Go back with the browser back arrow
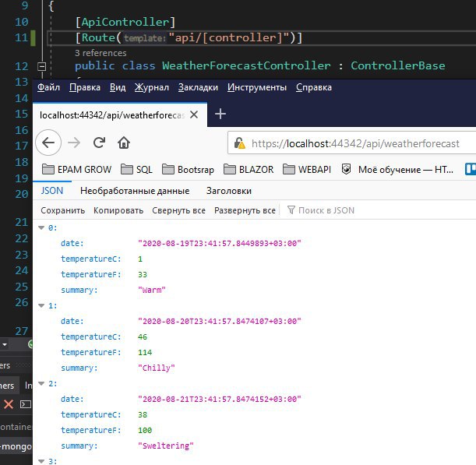The height and width of the screenshot is (465, 476). [x=48, y=143]
